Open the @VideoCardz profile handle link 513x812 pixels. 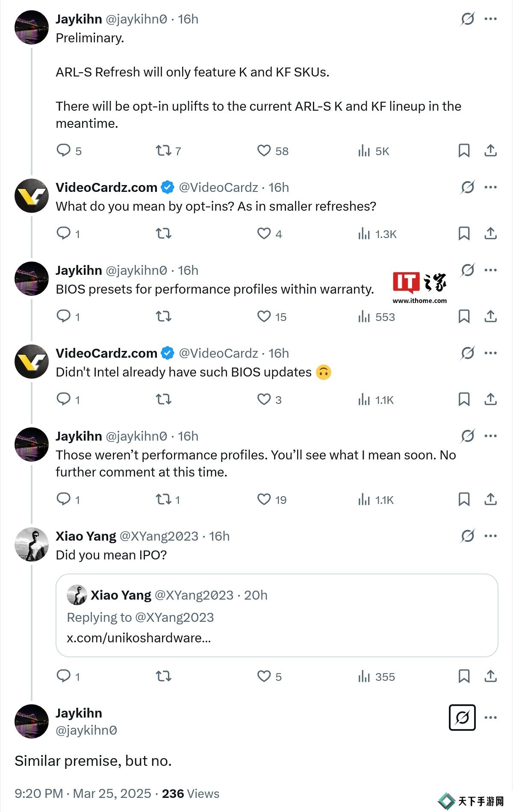(218, 187)
